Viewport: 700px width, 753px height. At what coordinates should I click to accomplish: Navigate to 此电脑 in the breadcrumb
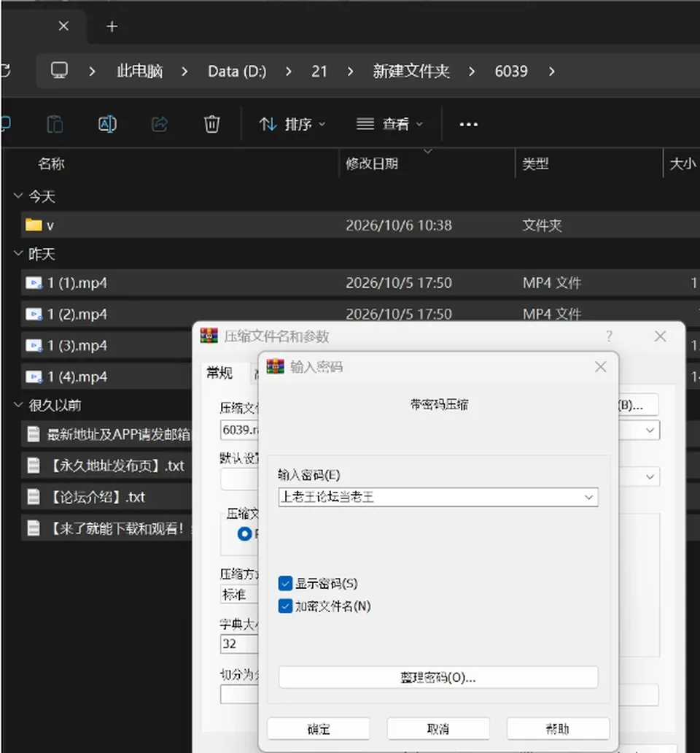tap(139, 72)
